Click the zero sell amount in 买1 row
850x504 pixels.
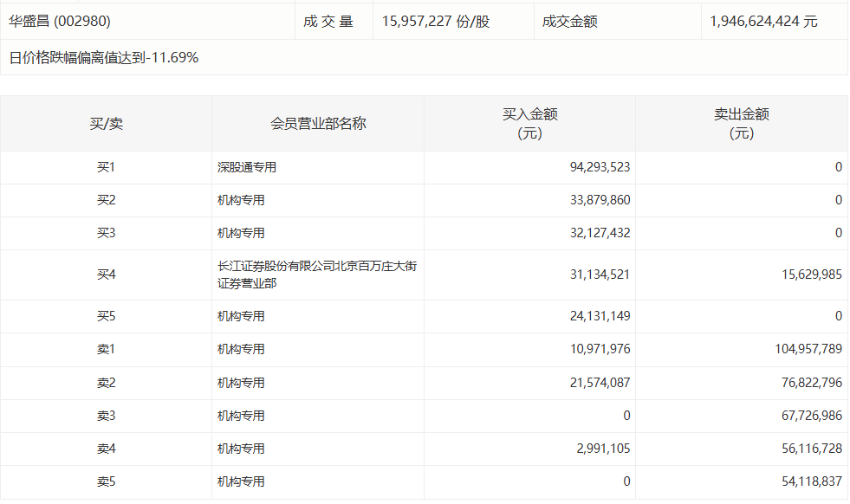(x=839, y=167)
